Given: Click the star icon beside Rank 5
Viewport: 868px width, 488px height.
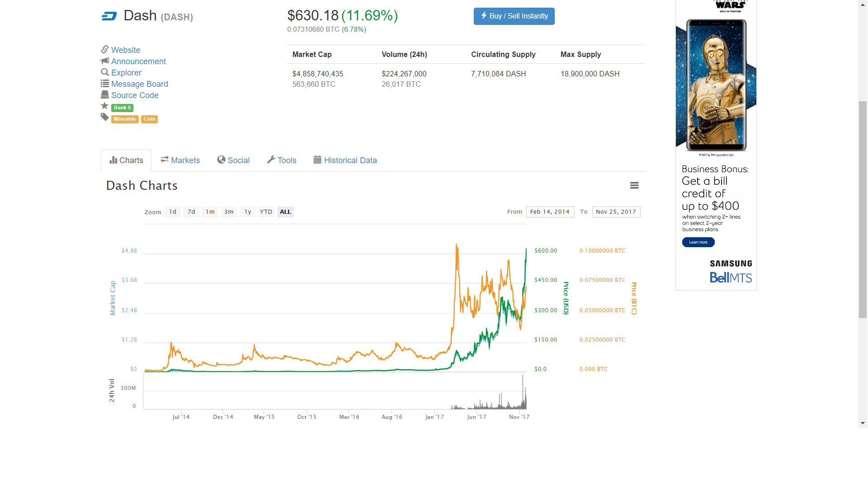Looking at the screenshot, I should click(x=105, y=106).
